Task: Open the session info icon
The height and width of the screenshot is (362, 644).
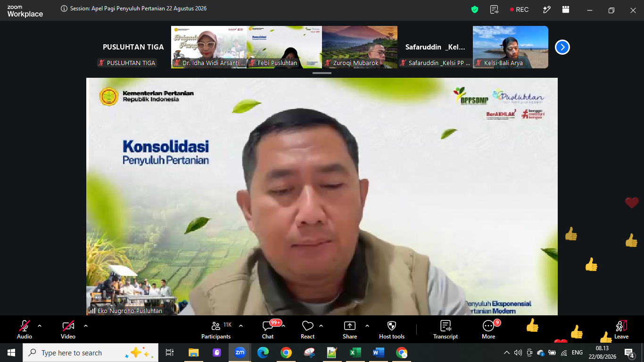Action: point(64,8)
